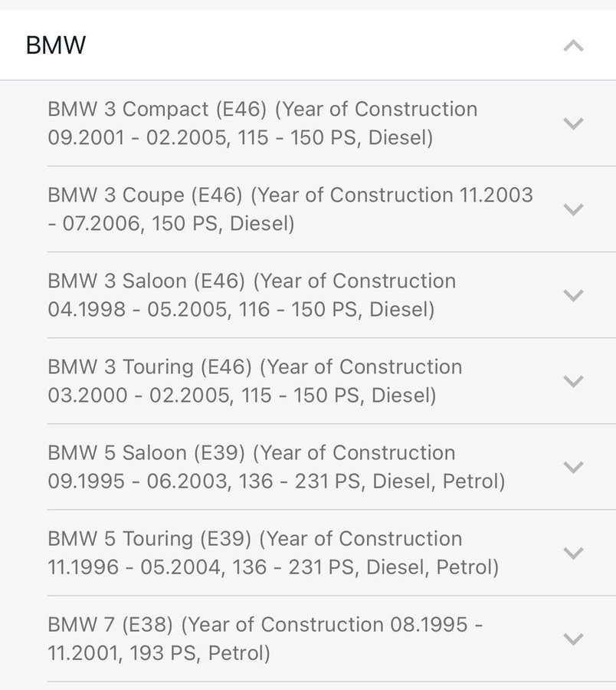
Task: Collapse the BMW section chevron
Action: click(573, 46)
